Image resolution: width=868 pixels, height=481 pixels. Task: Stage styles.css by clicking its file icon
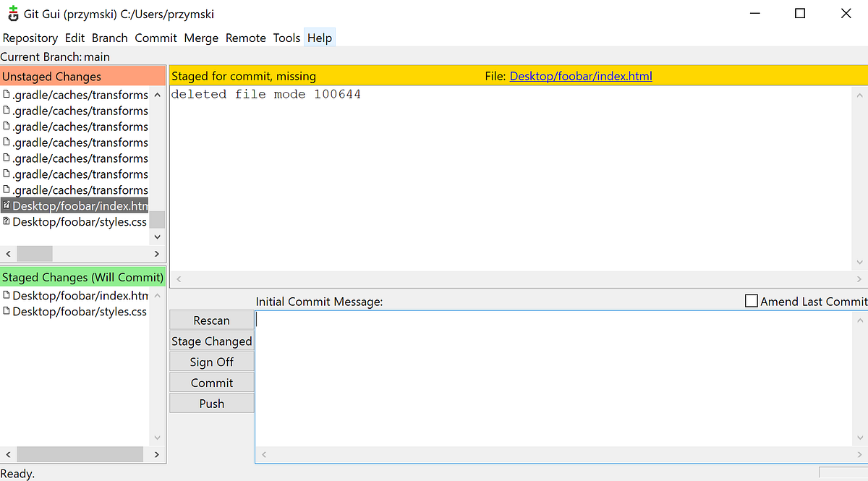point(6,221)
